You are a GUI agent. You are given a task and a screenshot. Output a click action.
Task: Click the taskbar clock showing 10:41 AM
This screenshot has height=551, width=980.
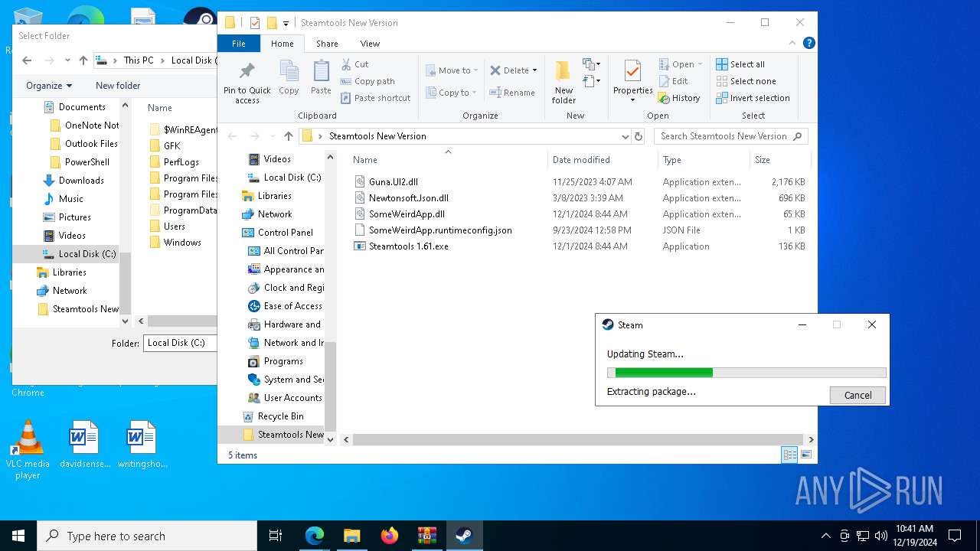coord(915,536)
